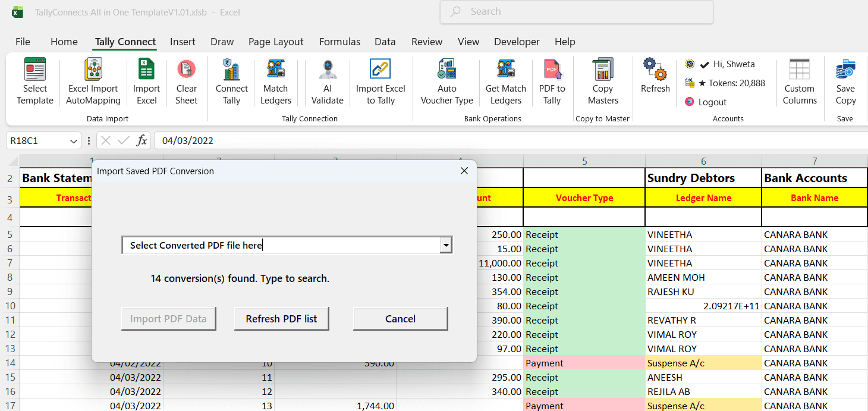This screenshot has height=411, width=868.
Task: Open the Select Template tool
Action: pyautogui.click(x=34, y=81)
